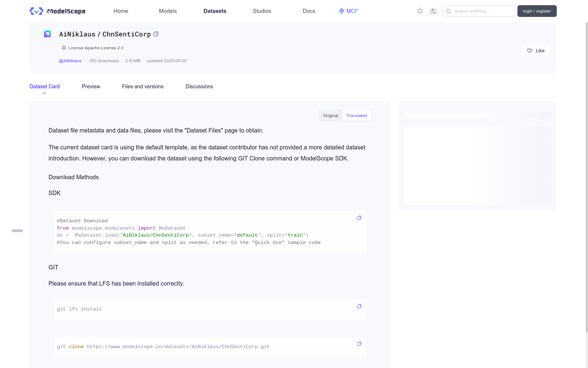
Task: Open Files and versions tab
Action: [143, 86]
